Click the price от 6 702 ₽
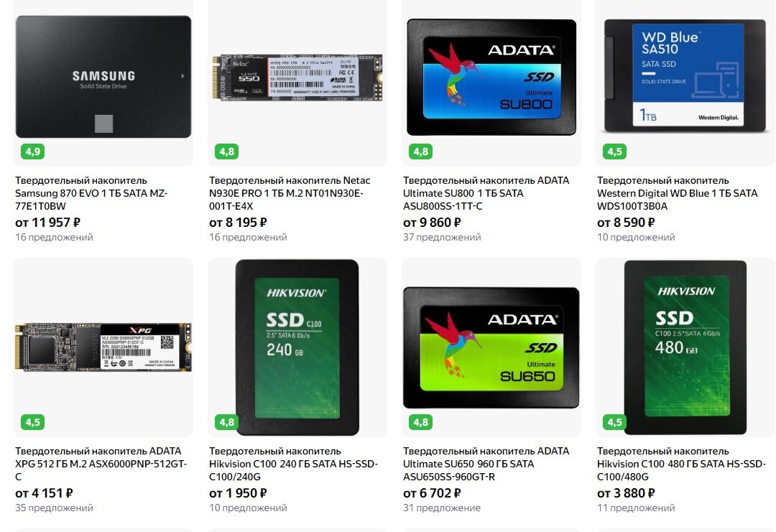The height and width of the screenshot is (532, 776). (x=432, y=493)
